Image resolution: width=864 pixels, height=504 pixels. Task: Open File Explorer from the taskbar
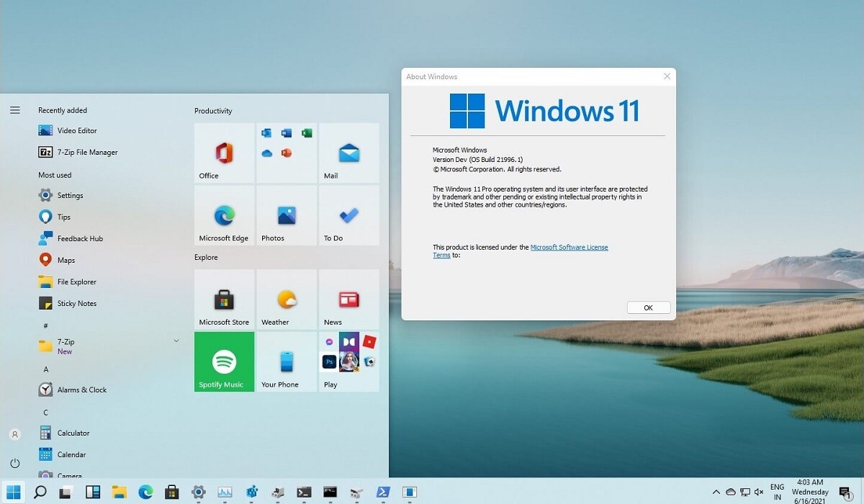(120, 492)
